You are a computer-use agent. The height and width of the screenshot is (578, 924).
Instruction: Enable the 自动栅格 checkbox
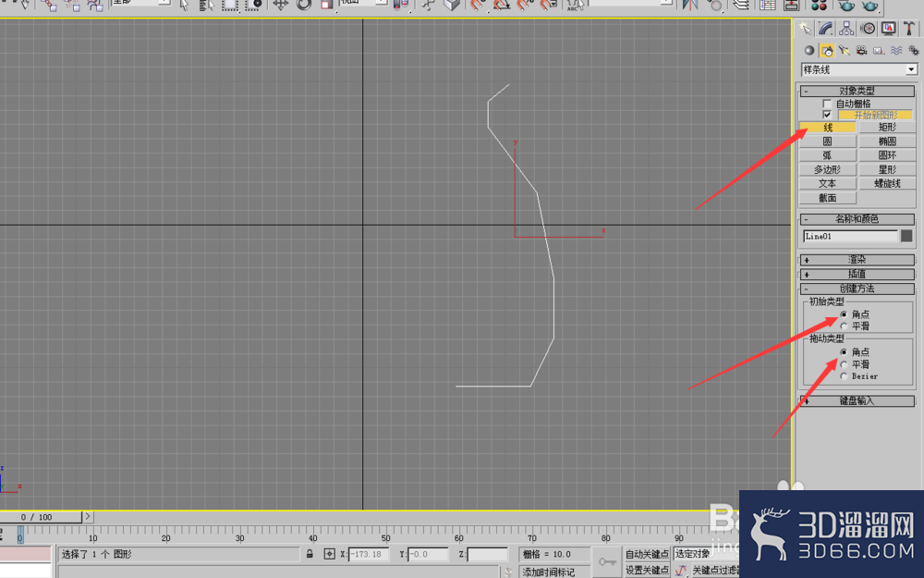tap(827, 104)
